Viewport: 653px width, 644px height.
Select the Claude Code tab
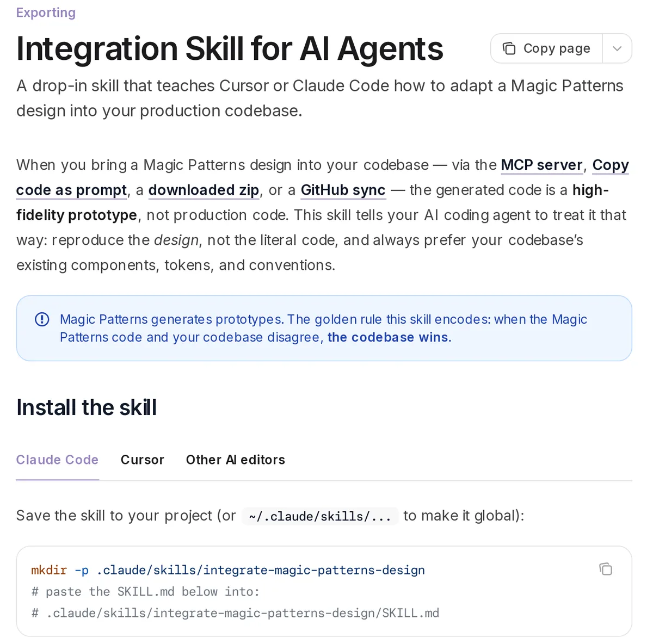[x=57, y=460]
